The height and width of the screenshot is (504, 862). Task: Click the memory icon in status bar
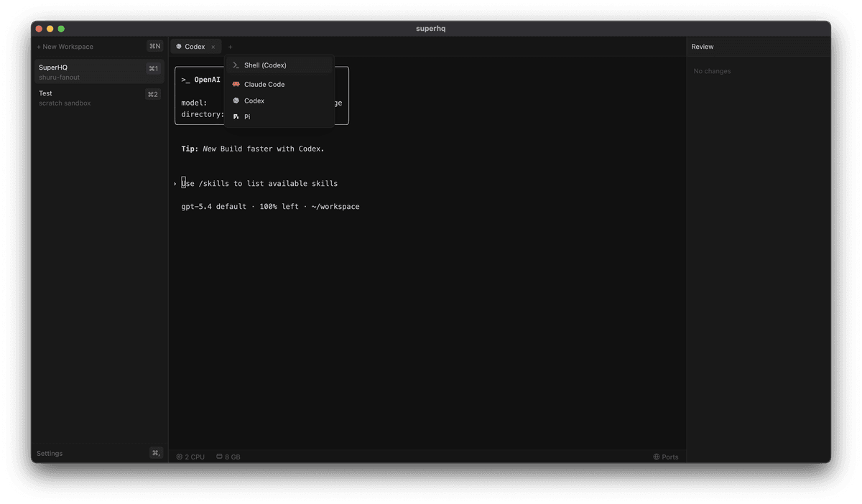220,457
